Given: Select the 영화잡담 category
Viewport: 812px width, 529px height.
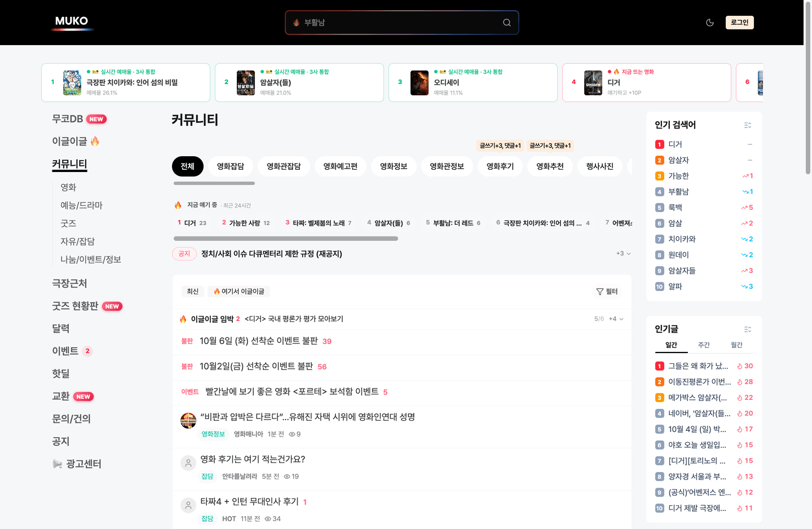Looking at the screenshot, I should pos(231,166).
